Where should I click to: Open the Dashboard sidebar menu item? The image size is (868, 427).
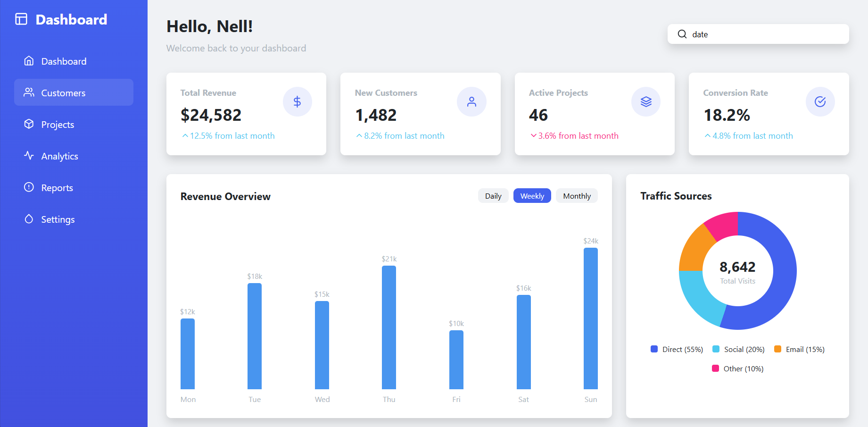coord(74,61)
